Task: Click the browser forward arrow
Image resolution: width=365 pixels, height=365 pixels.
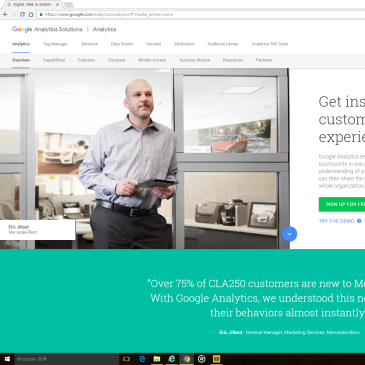Action: click(14, 14)
